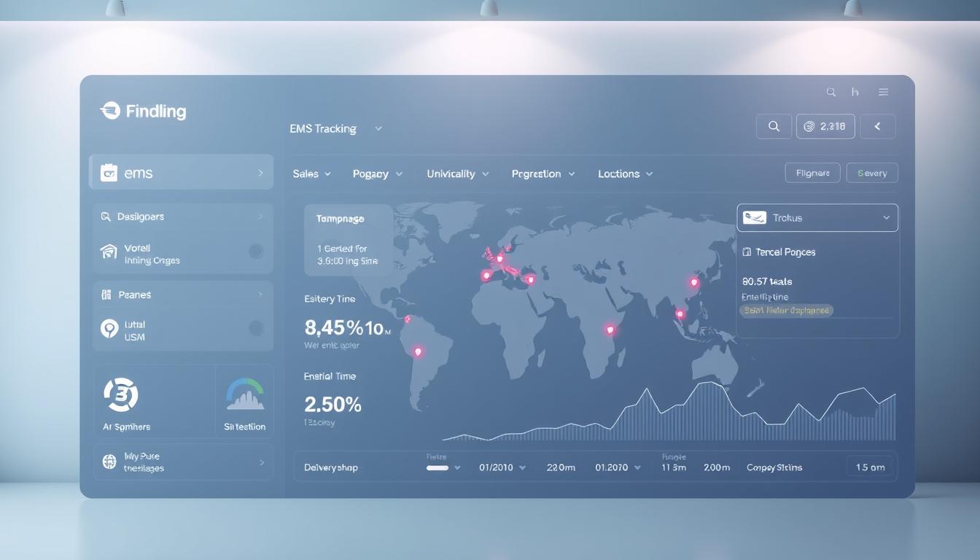The width and height of the screenshot is (980, 560).
Task: Click the 2.216 button
Action: point(825,126)
